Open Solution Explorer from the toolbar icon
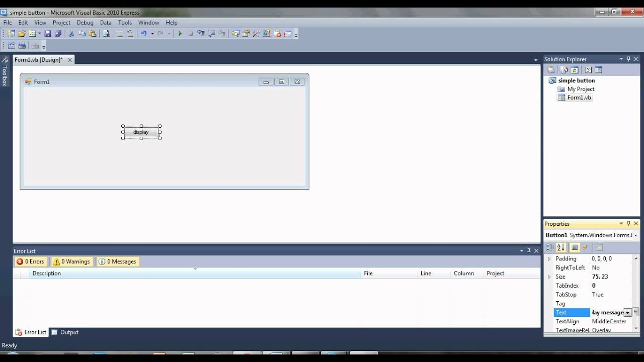Viewport: 644px width, 362px height. pos(235,34)
